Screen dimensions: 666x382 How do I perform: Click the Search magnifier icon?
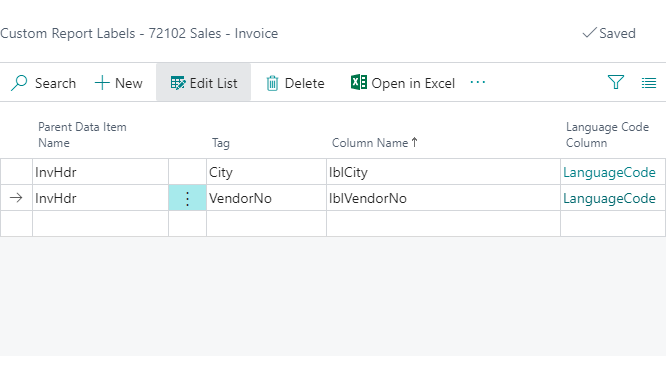pos(19,83)
